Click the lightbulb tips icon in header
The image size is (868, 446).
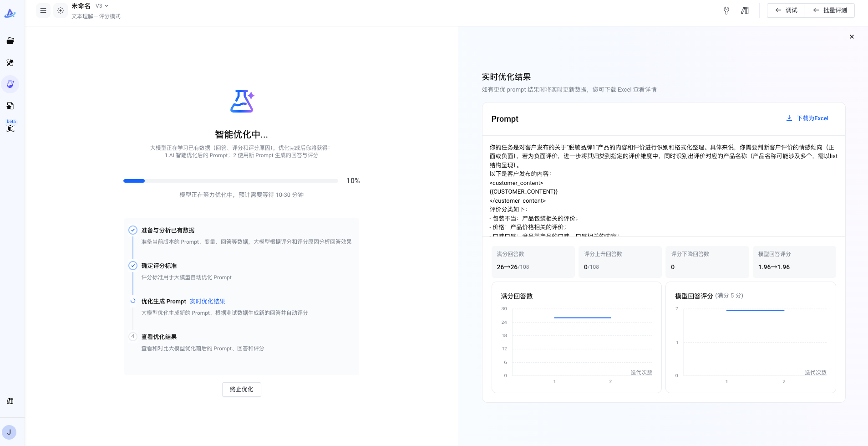pyautogui.click(x=726, y=10)
